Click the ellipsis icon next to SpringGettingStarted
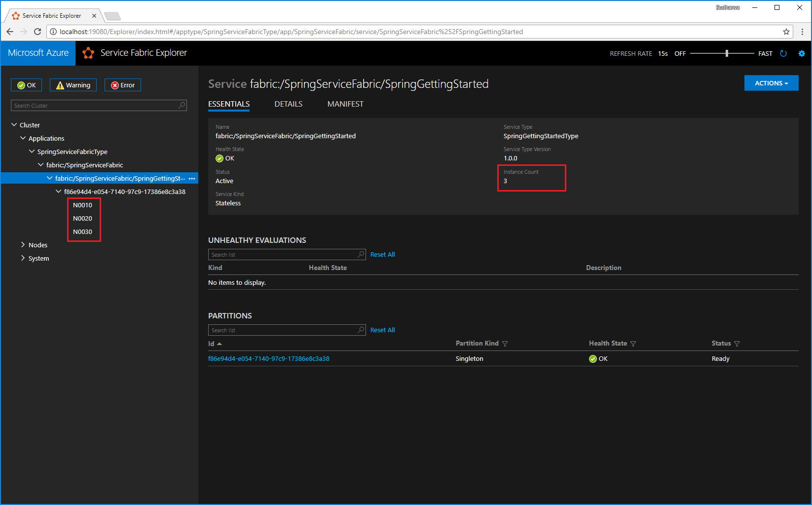The image size is (812, 505). pyautogui.click(x=192, y=178)
